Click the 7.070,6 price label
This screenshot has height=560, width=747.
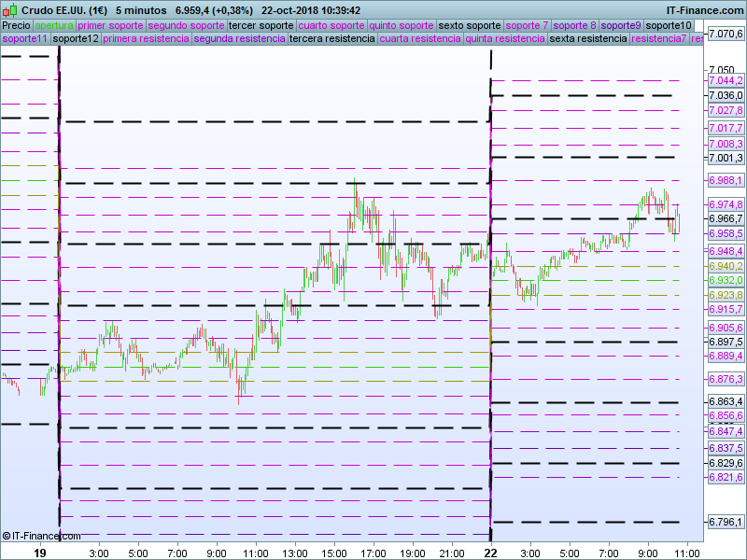tap(726, 34)
